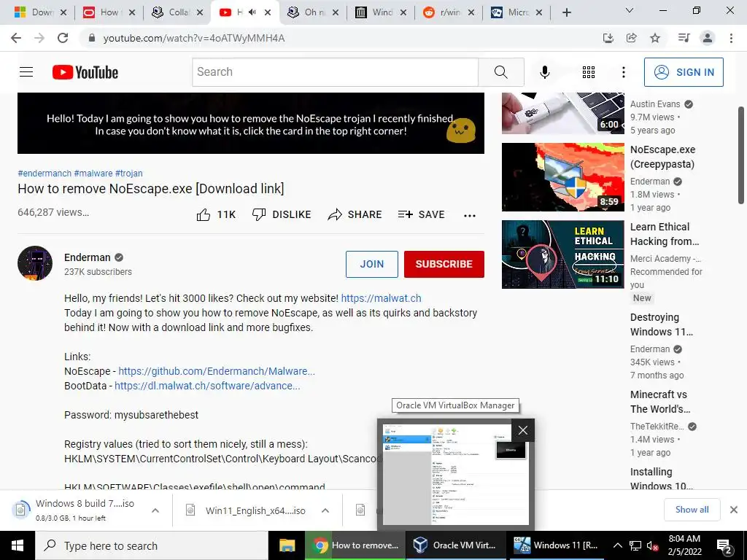Click the #malware hashtag
The height and width of the screenshot is (560, 747).
[x=93, y=174]
